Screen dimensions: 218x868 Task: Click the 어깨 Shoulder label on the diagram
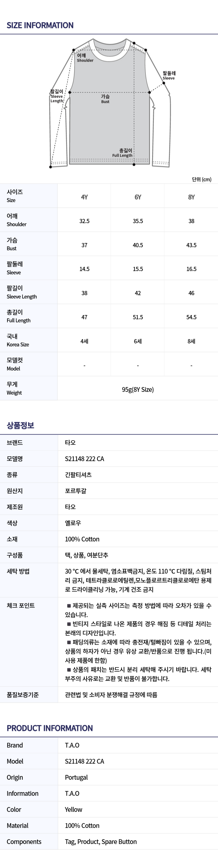pos(85,58)
